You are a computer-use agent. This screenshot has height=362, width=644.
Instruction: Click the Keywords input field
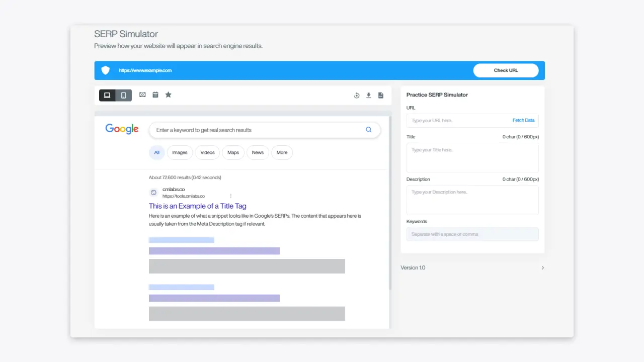pos(472,234)
